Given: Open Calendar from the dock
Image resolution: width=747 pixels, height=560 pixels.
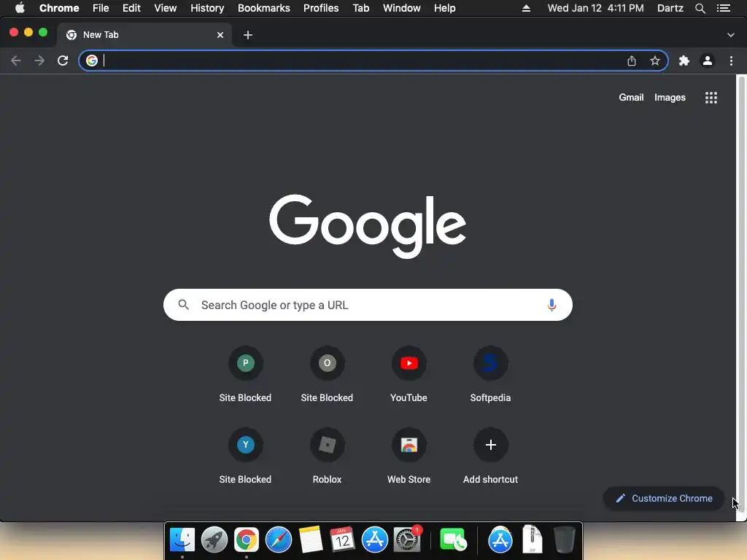Looking at the screenshot, I should click(343, 540).
